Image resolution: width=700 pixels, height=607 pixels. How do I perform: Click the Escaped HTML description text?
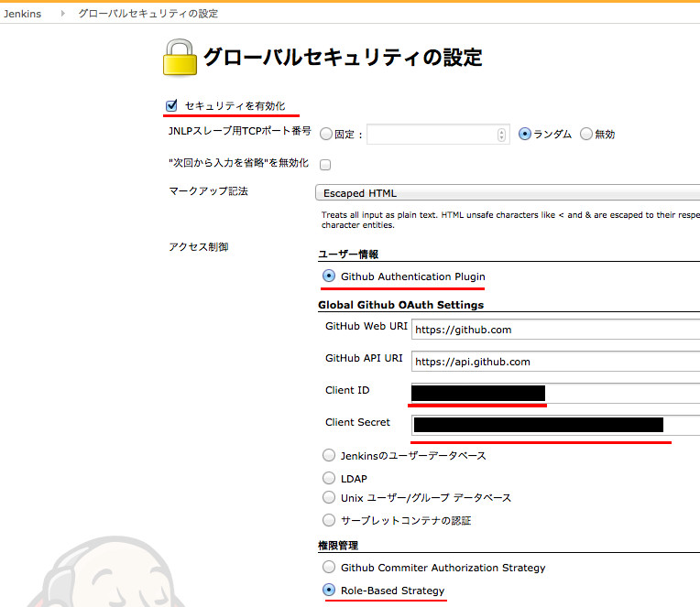[x=510, y=220]
